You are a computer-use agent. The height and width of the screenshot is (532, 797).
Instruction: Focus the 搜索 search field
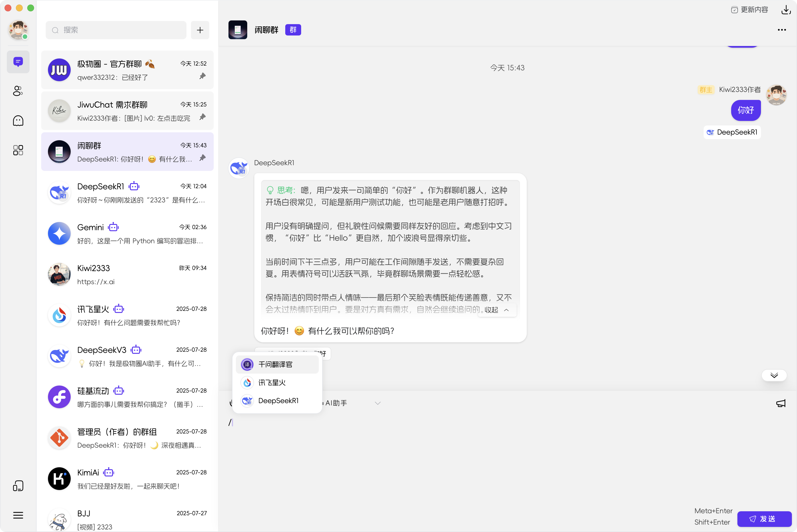click(x=116, y=30)
